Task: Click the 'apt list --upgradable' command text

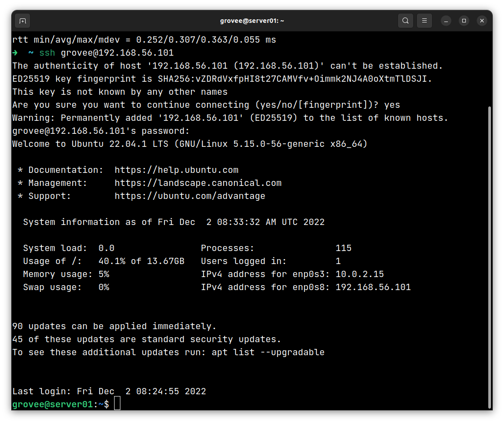Action: (x=268, y=352)
